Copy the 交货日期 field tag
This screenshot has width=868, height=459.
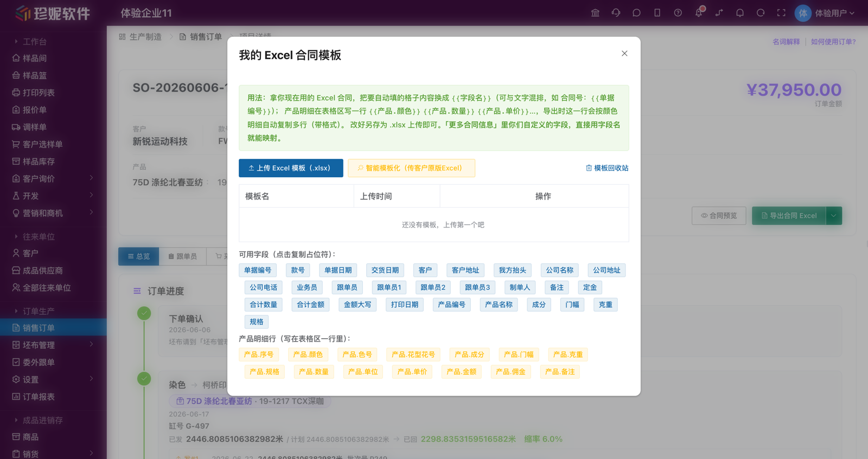click(385, 270)
